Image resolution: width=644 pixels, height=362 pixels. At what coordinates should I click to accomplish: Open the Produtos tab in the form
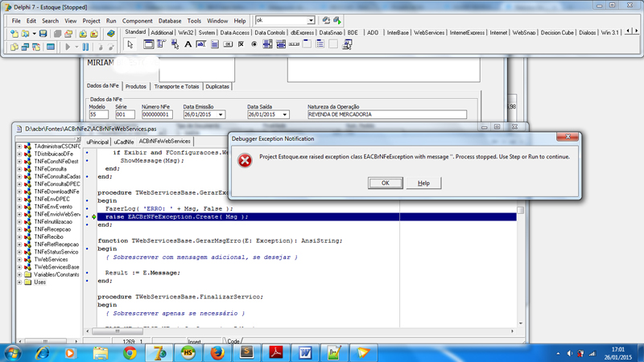pos(135,87)
